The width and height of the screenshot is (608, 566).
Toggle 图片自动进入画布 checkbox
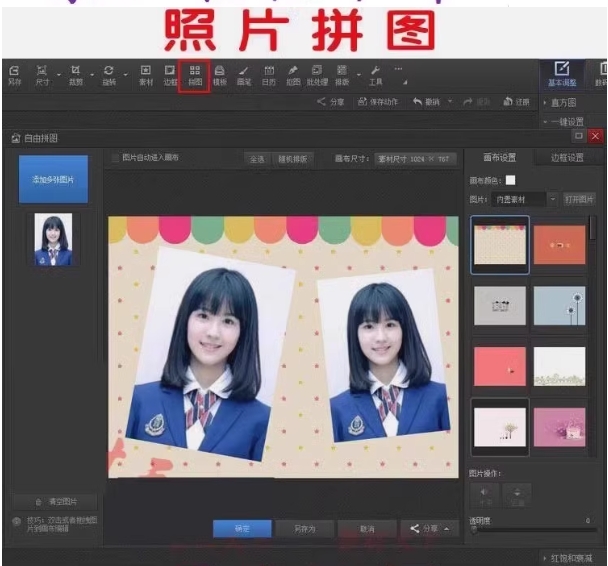point(115,158)
